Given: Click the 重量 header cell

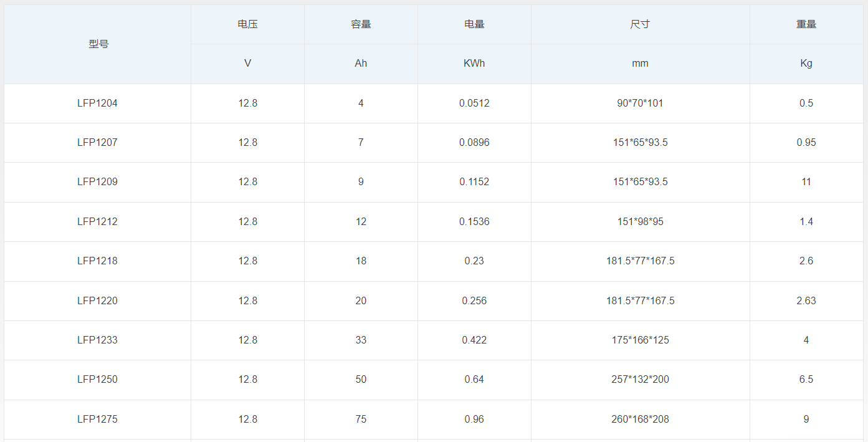Looking at the screenshot, I should click(806, 24).
